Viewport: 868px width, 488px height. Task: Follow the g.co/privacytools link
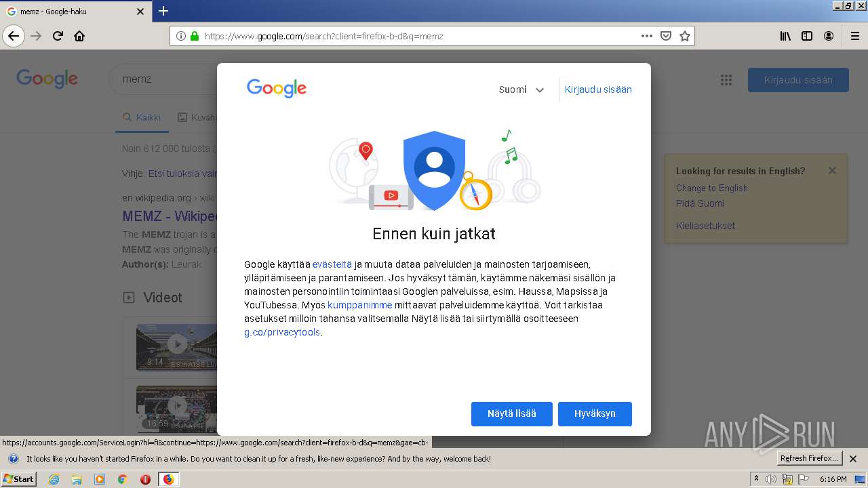tap(282, 332)
